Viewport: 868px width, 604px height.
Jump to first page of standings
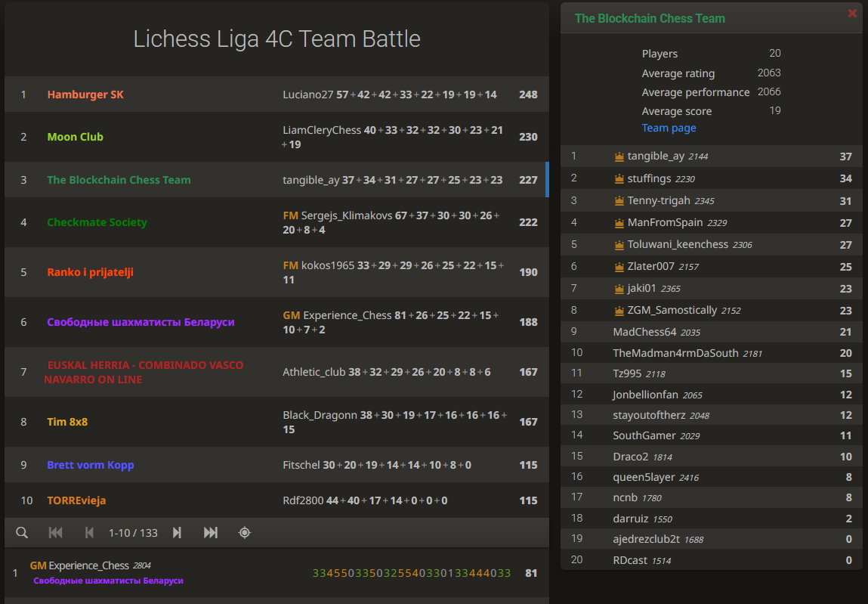click(x=55, y=533)
